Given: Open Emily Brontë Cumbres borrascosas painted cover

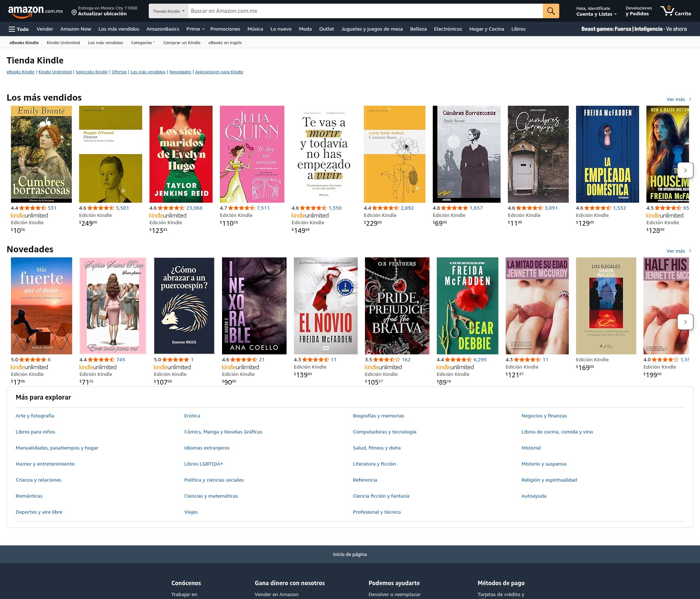Looking at the screenshot, I should click(x=42, y=154).
